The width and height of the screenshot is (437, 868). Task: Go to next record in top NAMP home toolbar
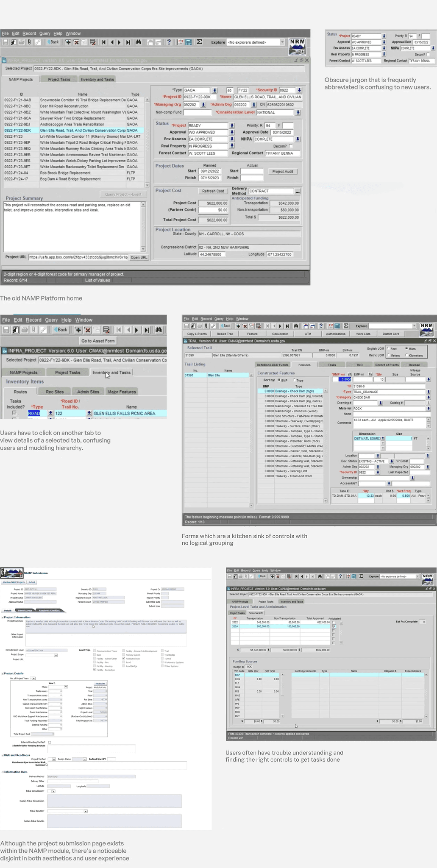(x=119, y=42)
